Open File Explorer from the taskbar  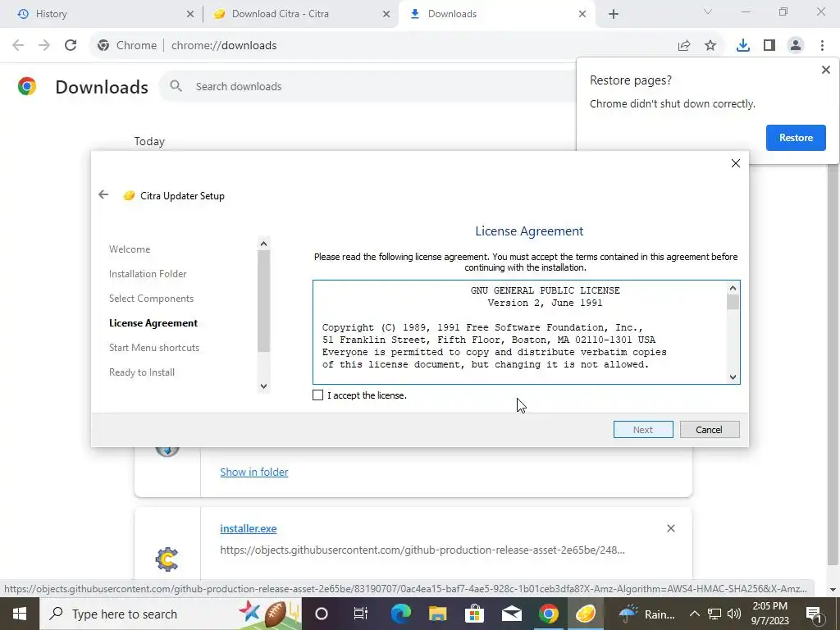click(x=438, y=614)
